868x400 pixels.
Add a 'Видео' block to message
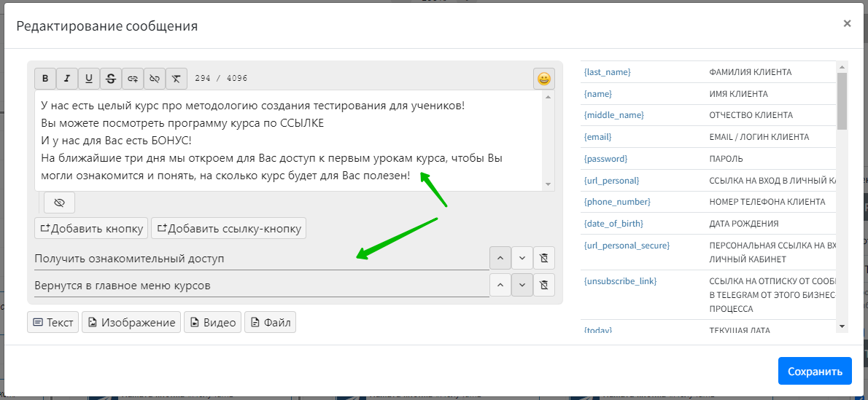click(213, 322)
